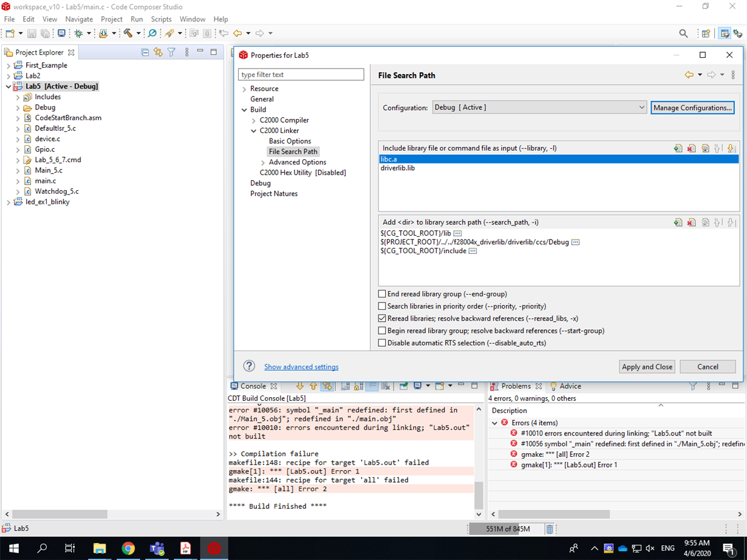Click the New project toolbar icon
747x560 pixels.
(10, 33)
